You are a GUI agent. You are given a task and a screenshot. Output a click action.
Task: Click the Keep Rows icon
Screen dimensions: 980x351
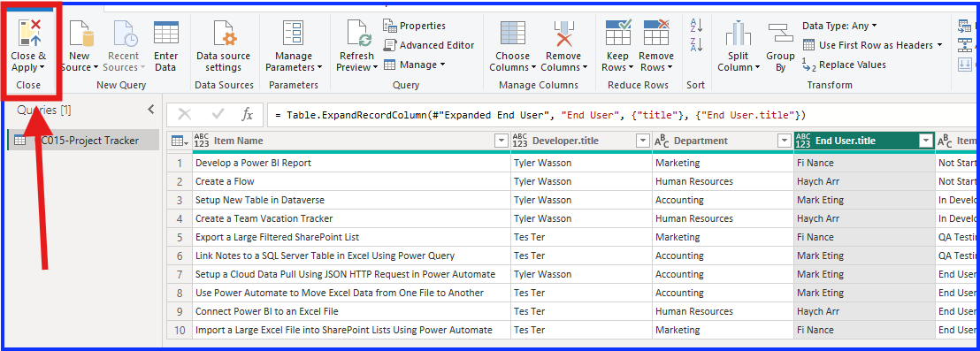(618, 33)
